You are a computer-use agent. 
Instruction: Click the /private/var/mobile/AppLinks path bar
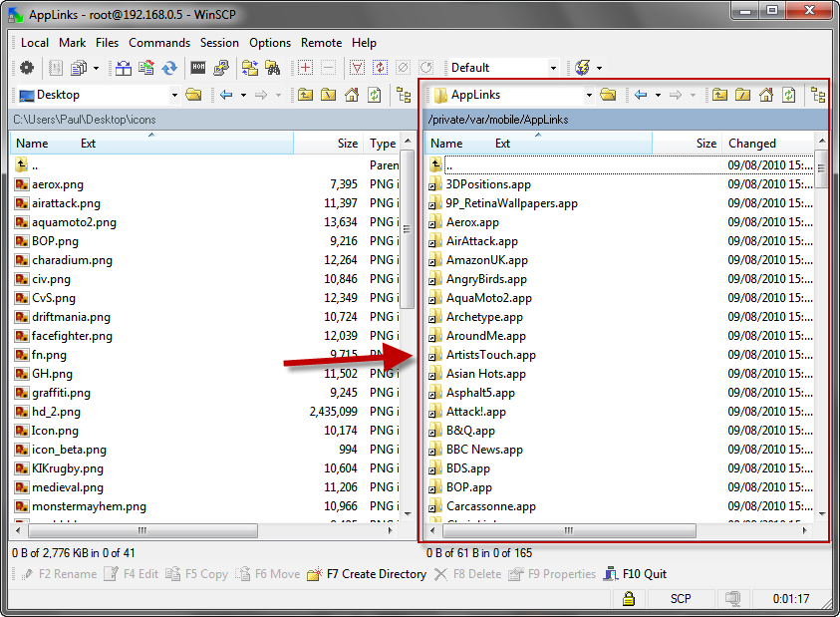626,120
